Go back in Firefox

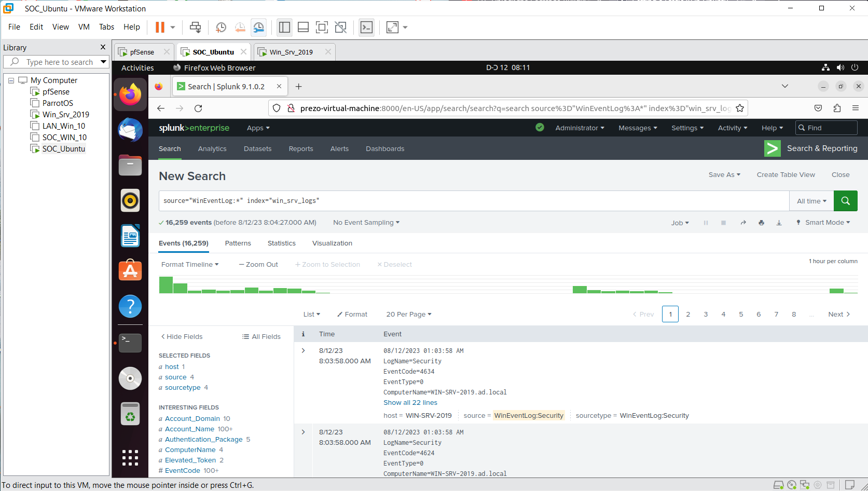[x=161, y=108]
